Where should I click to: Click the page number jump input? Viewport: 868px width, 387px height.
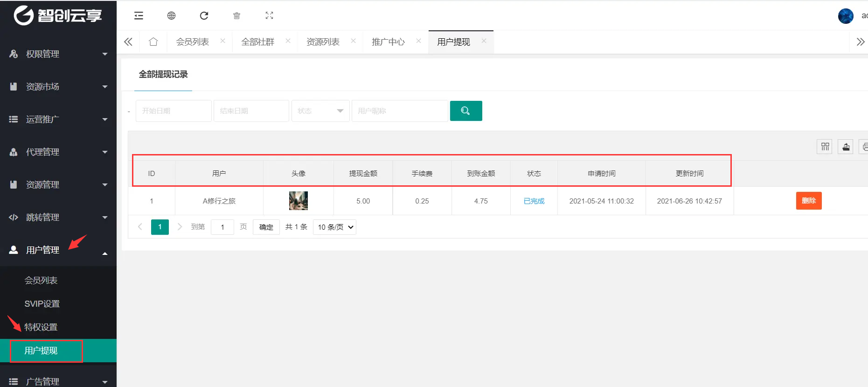pos(222,227)
